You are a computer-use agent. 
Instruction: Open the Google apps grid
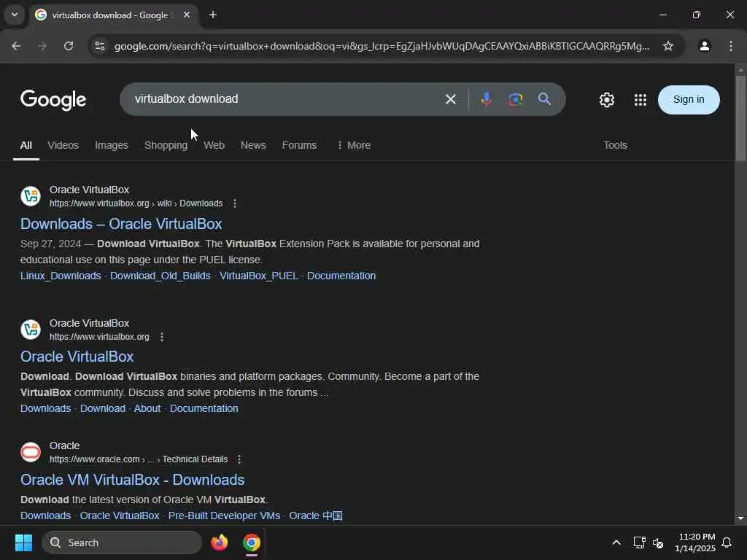[640, 100]
